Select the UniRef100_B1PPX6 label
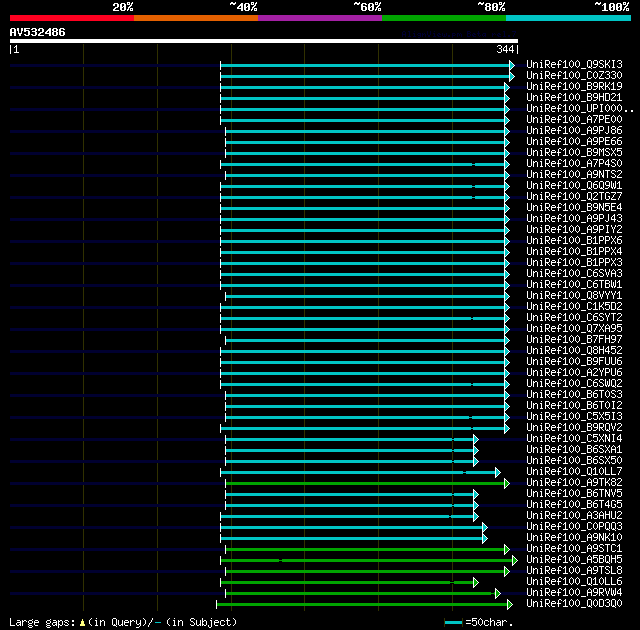The width and height of the screenshot is (640, 630). pyautogui.click(x=574, y=241)
